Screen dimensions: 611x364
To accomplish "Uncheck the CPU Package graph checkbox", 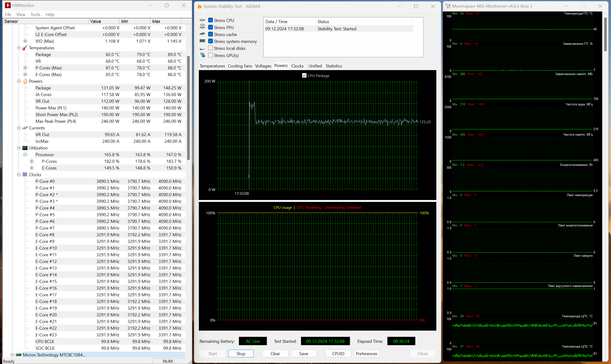I will point(304,76).
